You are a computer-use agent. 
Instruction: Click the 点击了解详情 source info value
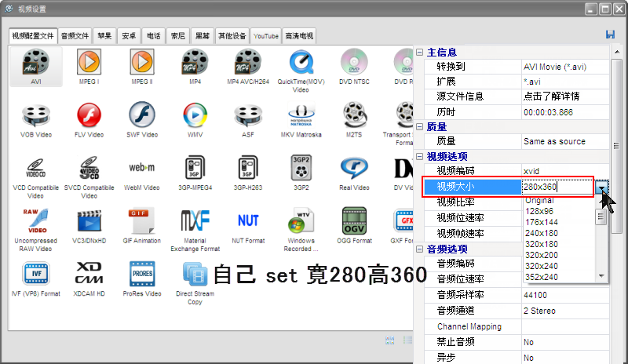(x=552, y=96)
